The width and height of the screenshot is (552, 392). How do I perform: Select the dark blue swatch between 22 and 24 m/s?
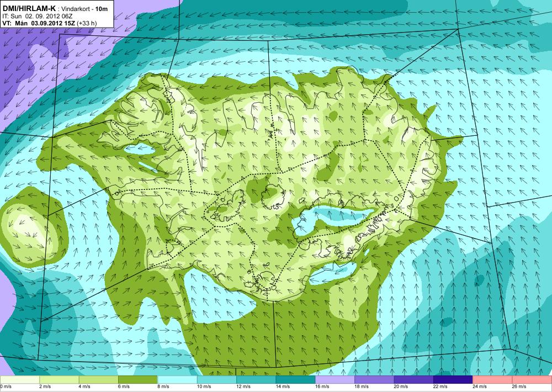pos(453,380)
